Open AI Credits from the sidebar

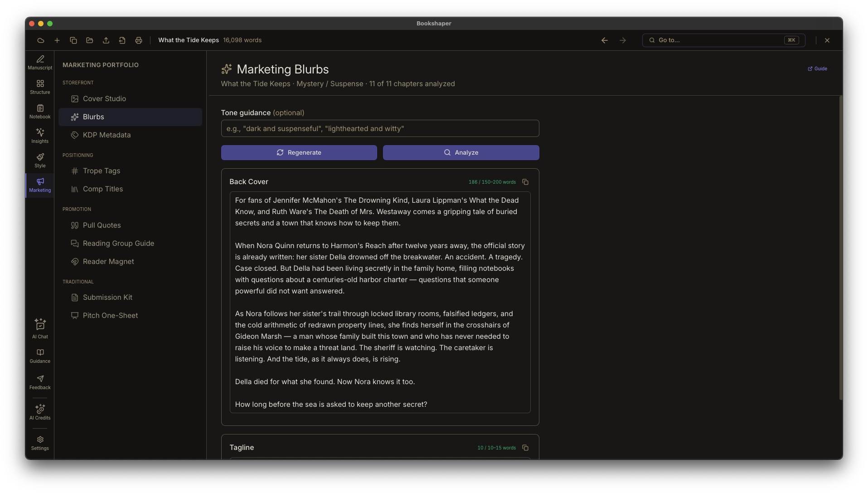(x=40, y=412)
